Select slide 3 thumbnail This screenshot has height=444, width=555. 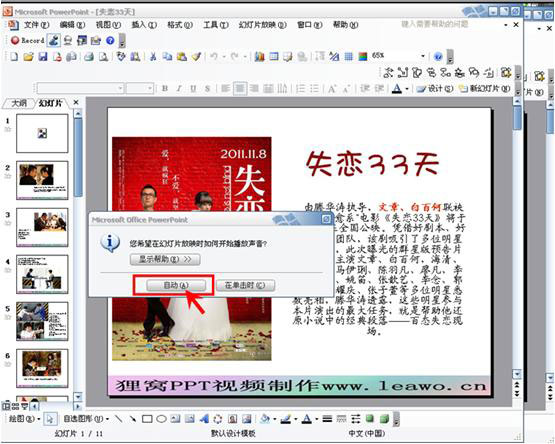click(42, 227)
